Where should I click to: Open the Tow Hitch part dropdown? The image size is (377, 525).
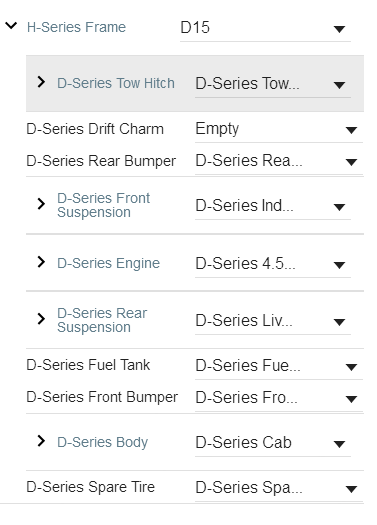(273, 84)
